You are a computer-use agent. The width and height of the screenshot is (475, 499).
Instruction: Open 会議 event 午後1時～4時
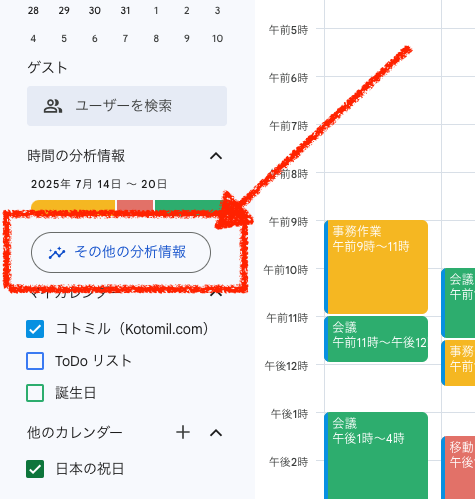(376, 455)
